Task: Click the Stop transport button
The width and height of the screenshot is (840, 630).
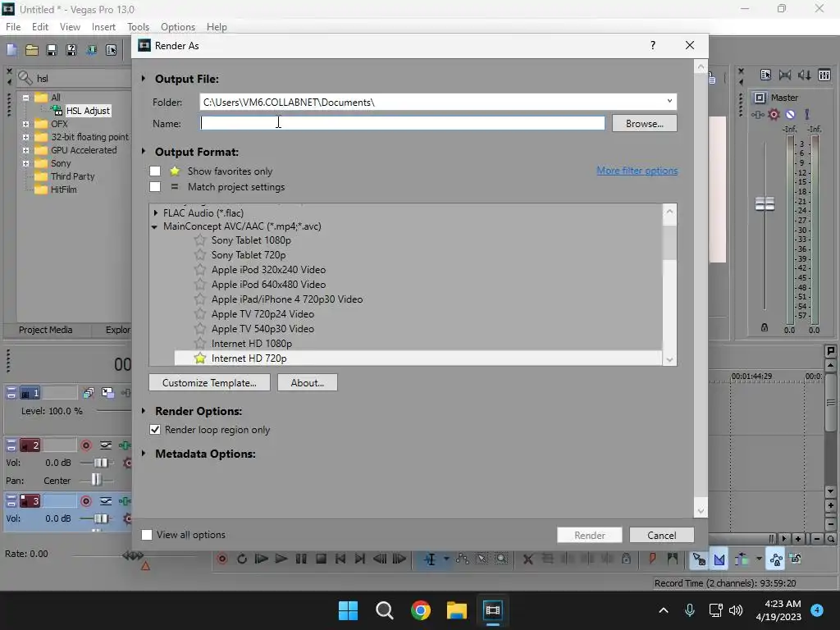Action: [x=321, y=559]
